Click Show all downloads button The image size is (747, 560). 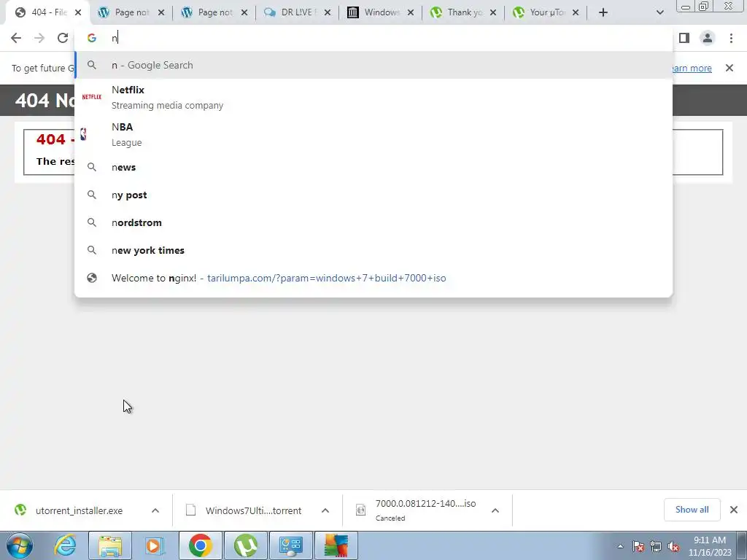pos(692,510)
